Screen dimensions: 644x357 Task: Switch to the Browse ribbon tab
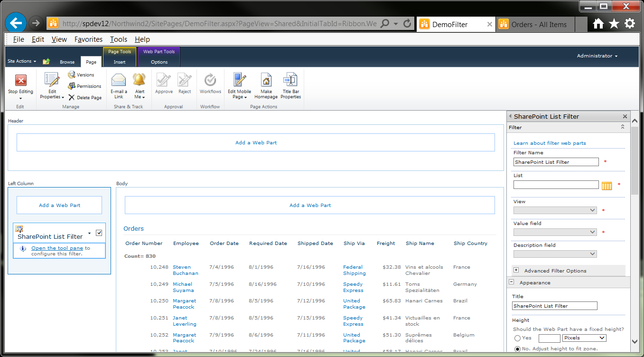coord(67,62)
